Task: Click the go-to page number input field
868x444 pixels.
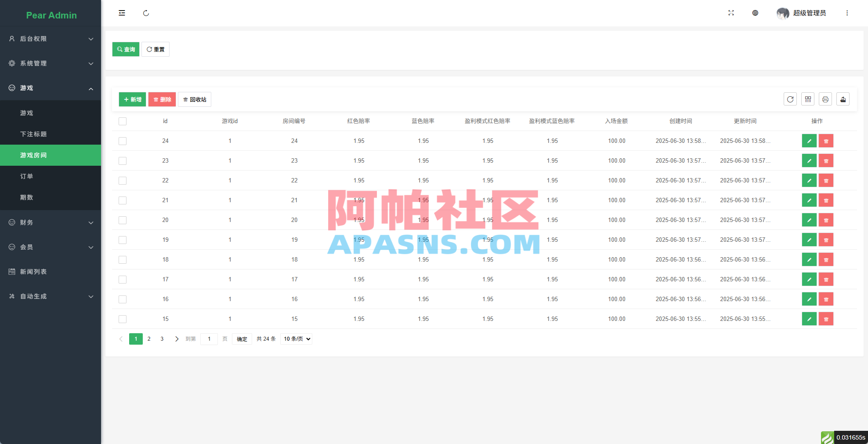Action: pos(209,339)
